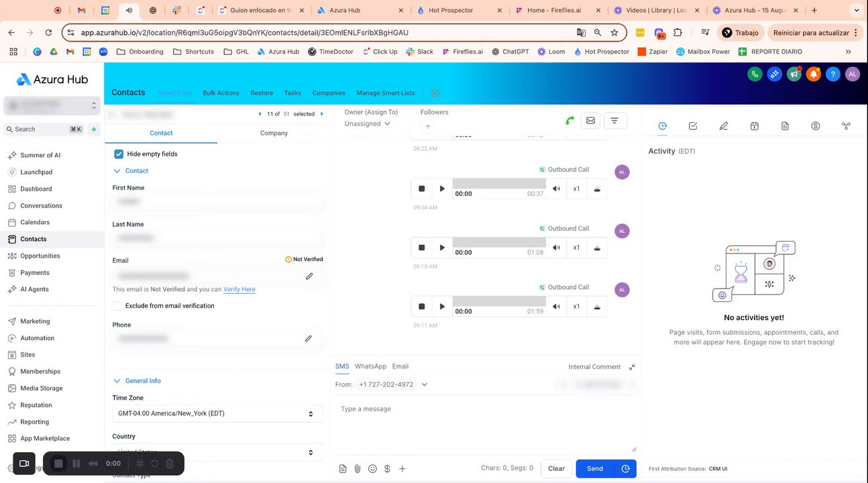Open the Documents tab icon
Screen dimensions: 868x483
785,126
